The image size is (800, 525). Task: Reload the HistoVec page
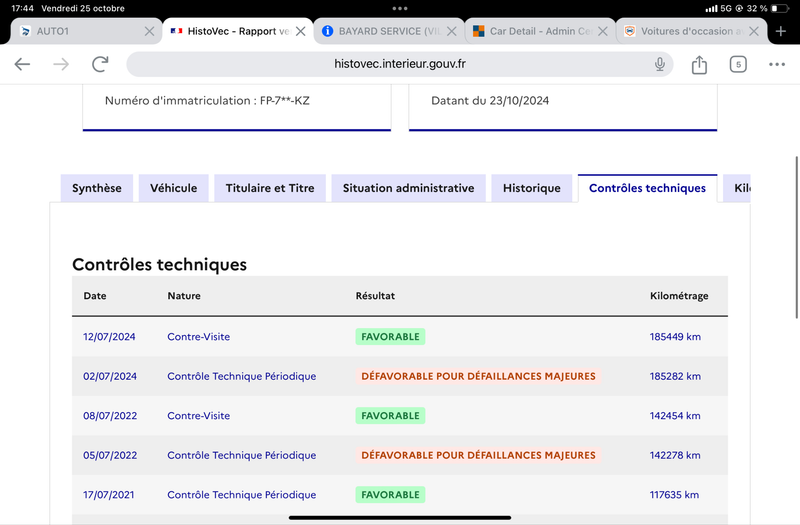point(100,64)
